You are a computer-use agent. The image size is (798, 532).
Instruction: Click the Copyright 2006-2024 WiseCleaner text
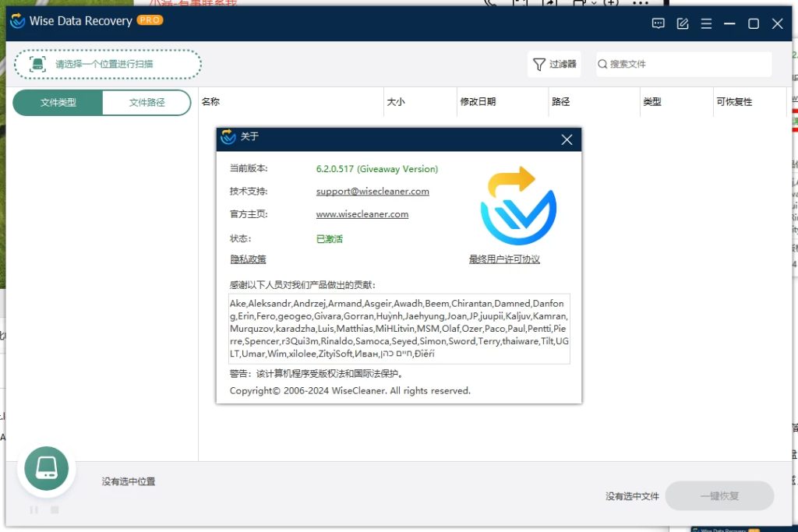(x=350, y=390)
